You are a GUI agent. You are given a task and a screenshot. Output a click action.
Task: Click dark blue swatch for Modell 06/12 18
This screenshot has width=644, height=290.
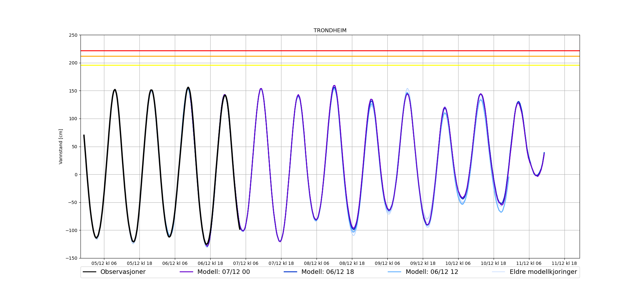[x=290, y=272]
